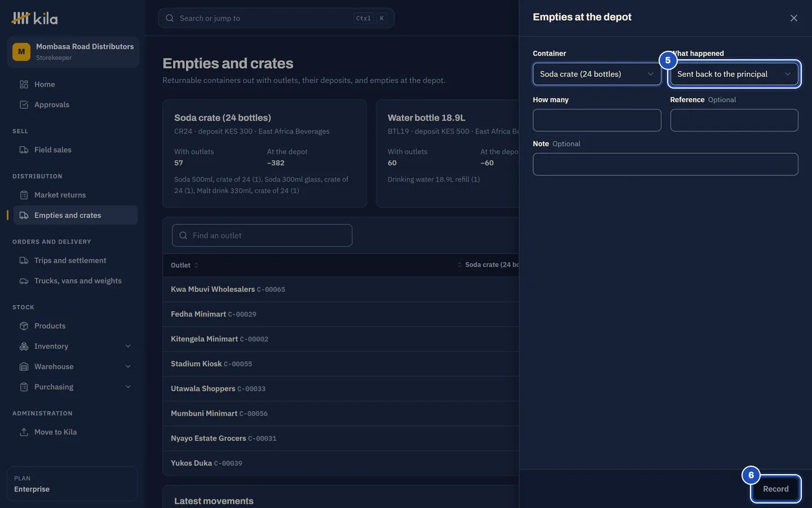Click the Purchasing clipboard icon
Viewport: 812px width, 508px height.
(x=24, y=387)
